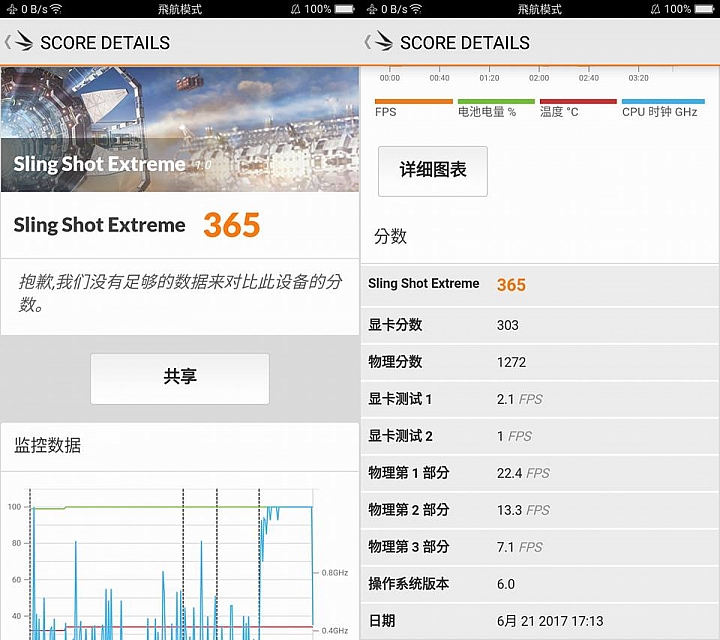This screenshot has width=720, height=640.
Task: Tap the left SCORE DETAILS title
Action: (105, 43)
